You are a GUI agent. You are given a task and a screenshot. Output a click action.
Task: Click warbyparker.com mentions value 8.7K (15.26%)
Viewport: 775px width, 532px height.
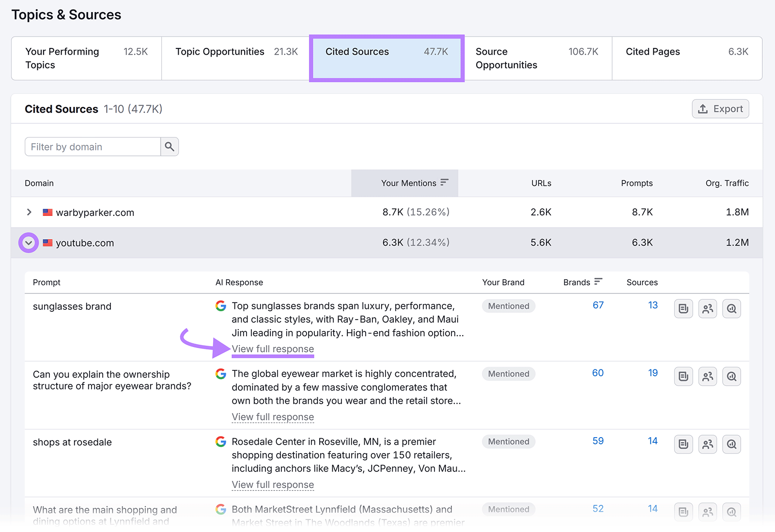(x=416, y=212)
